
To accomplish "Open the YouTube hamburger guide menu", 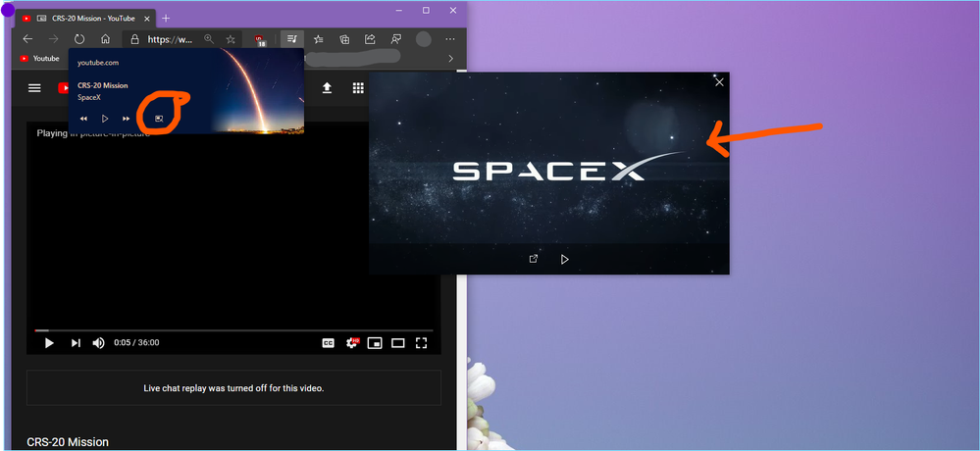I will (34, 88).
